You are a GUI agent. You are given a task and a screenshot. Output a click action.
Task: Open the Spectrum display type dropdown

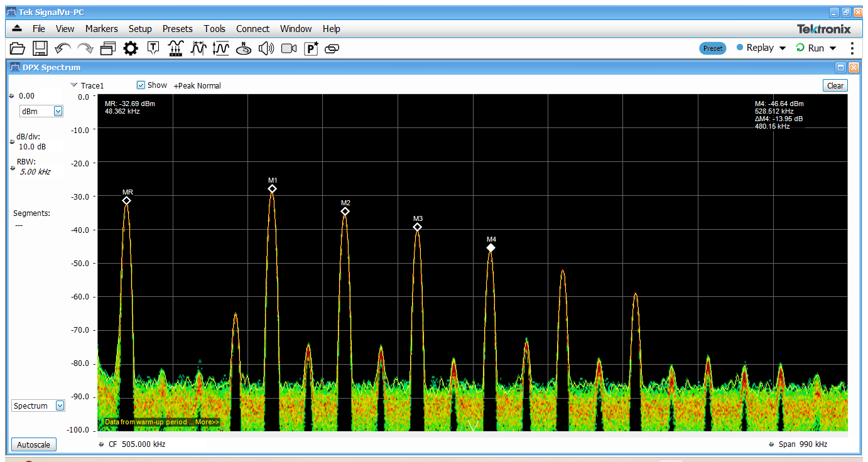(x=60, y=406)
